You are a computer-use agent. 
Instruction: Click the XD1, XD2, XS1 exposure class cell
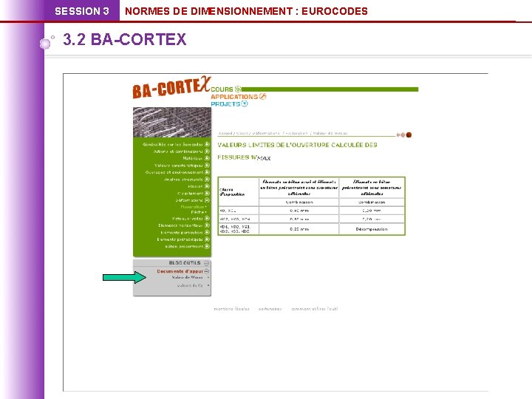(x=239, y=229)
